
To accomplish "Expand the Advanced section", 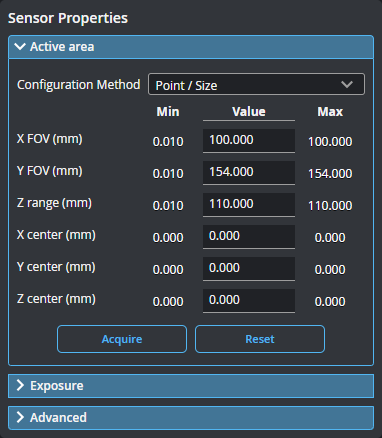I will [191, 418].
